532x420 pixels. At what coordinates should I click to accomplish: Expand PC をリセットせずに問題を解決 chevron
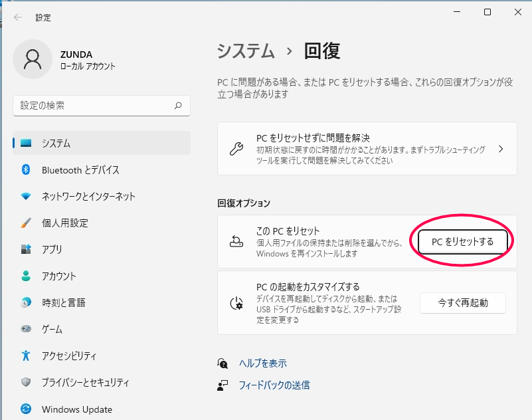point(501,149)
